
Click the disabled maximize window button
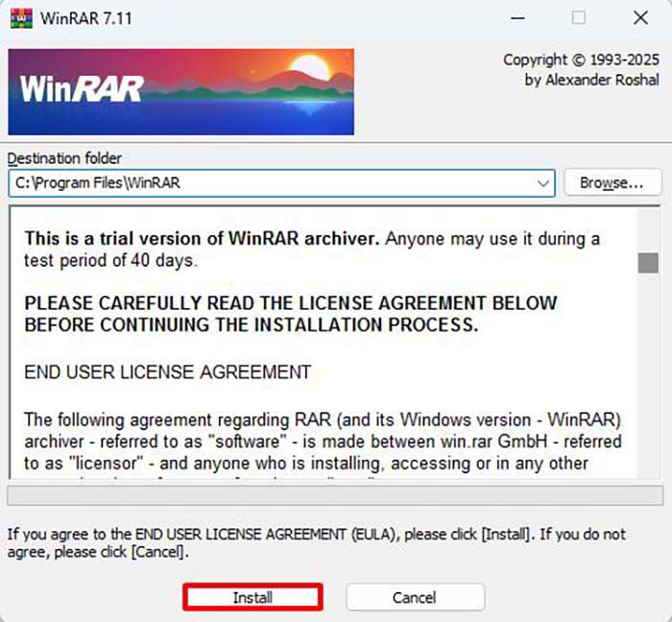coord(579,18)
